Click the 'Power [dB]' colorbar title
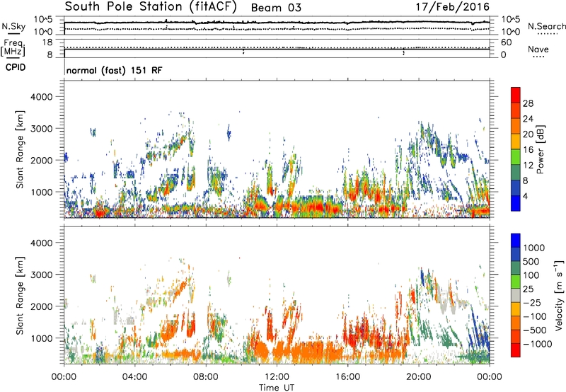 [541, 149]
